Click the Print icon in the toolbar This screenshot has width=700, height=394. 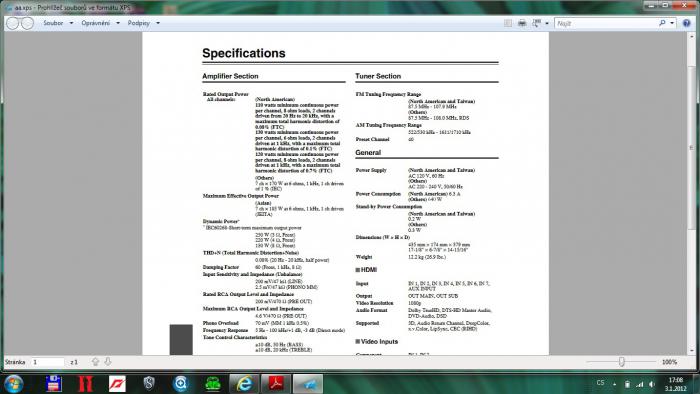(x=521, y=23)
